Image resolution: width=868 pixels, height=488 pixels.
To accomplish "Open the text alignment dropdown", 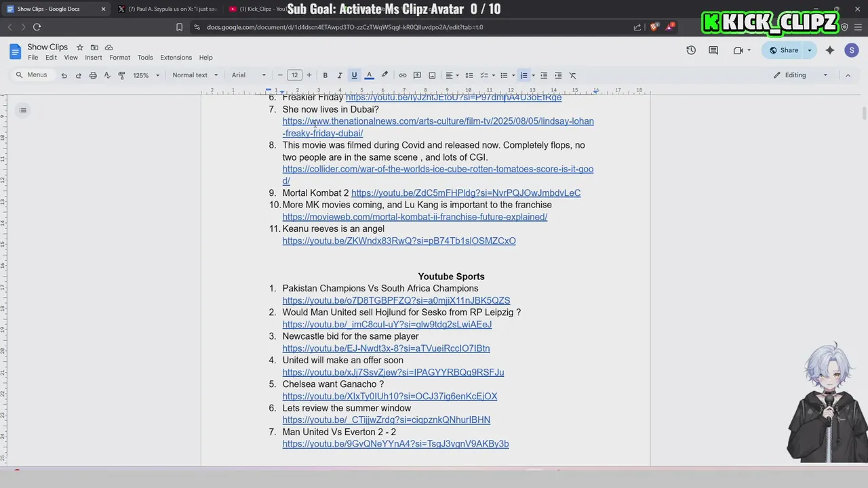I will pos(452,75).
